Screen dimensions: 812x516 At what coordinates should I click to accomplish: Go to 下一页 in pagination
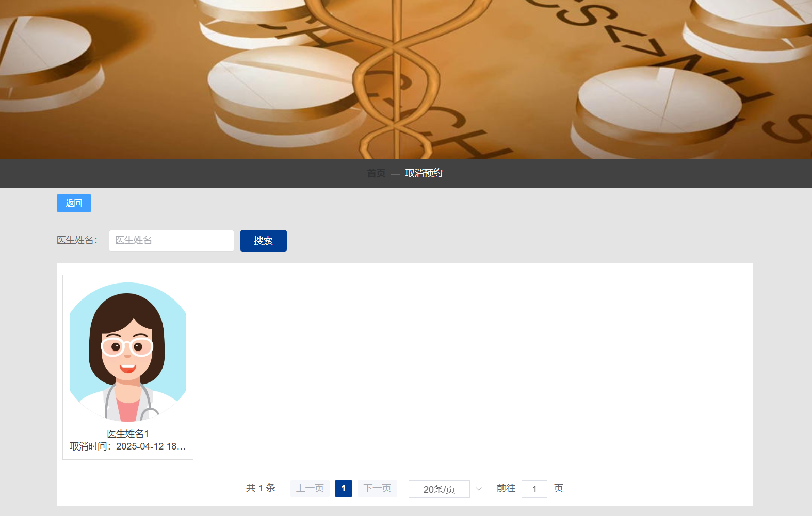point(377,488)
